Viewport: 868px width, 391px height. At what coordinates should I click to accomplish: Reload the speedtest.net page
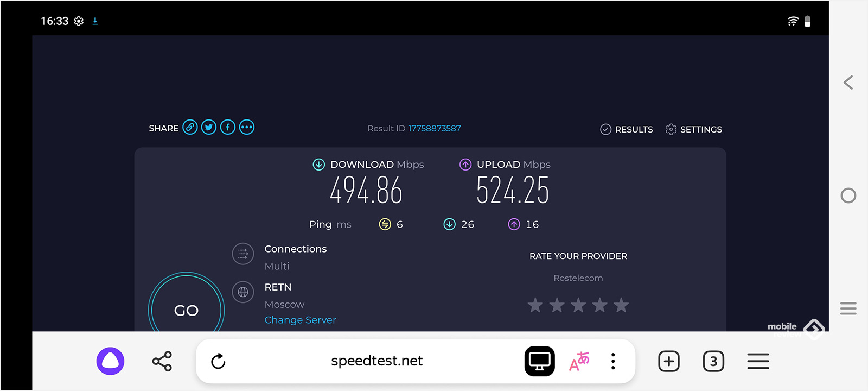(218, 361)
